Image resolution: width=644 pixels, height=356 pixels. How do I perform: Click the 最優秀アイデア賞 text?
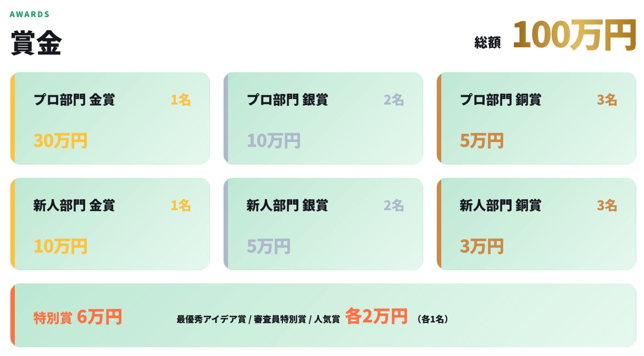212,319
